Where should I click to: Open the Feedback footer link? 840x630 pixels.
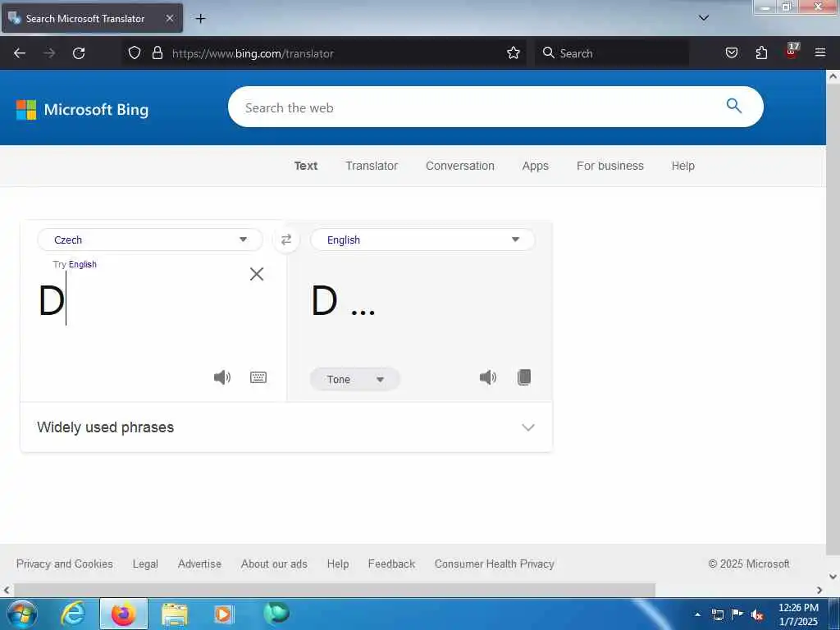(x=391, y=564)
